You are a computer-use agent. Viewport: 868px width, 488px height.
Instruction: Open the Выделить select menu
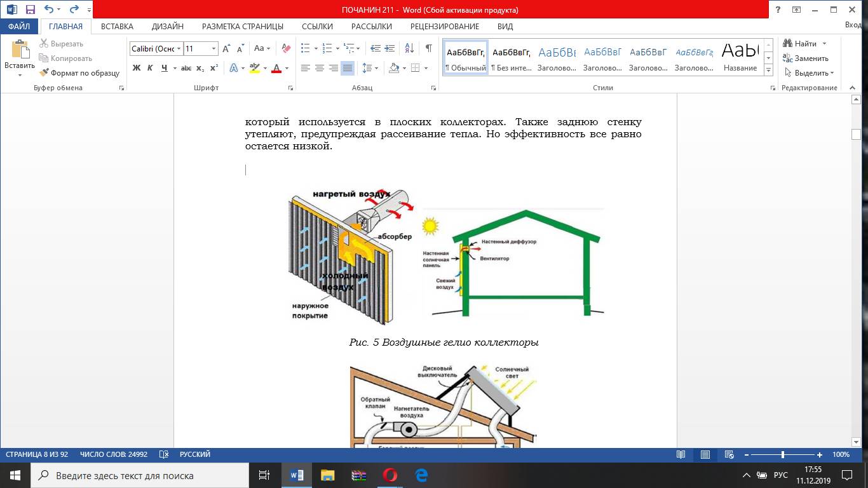coord(809,73)
